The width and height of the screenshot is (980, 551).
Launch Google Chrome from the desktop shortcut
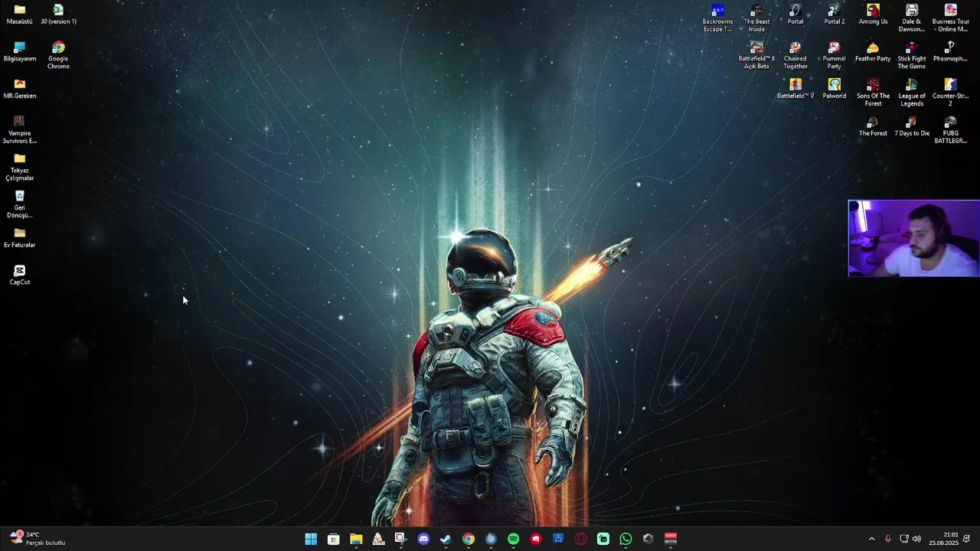pyautogui.click(x=58, y=55)
